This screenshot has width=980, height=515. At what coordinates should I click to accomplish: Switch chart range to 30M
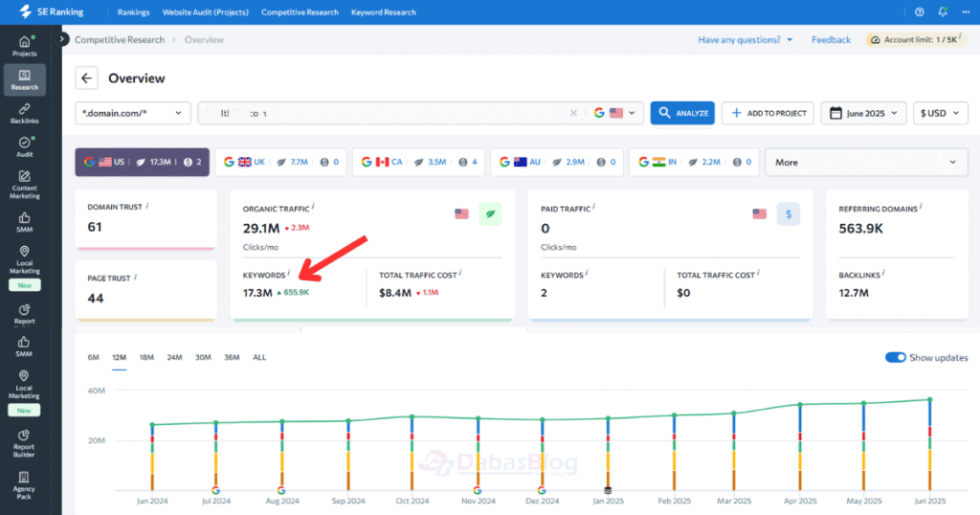[x=203, y=357]
